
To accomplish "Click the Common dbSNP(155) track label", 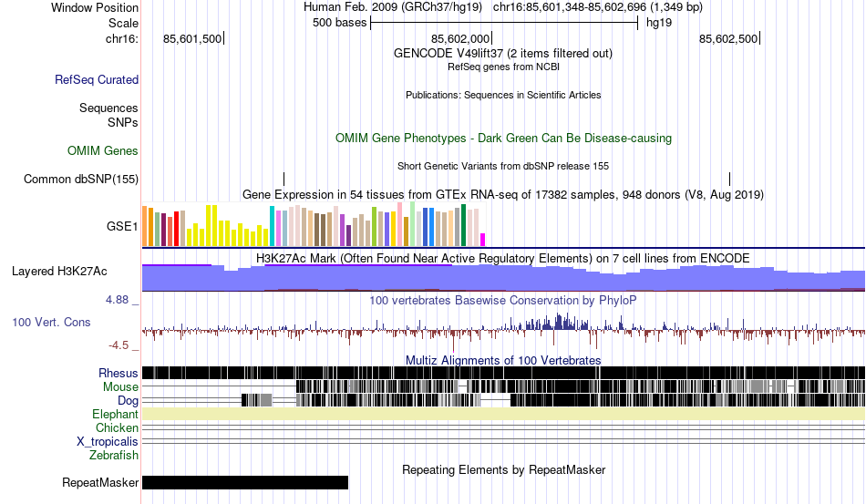I will point(81,179).
